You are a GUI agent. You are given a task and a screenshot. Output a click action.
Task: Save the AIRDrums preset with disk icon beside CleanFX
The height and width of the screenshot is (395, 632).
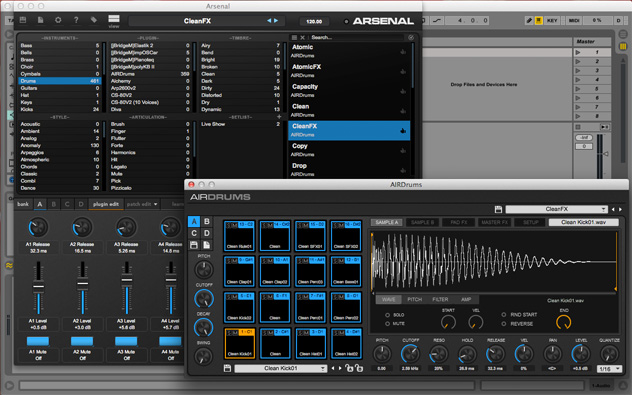click(x=498, y=209)
